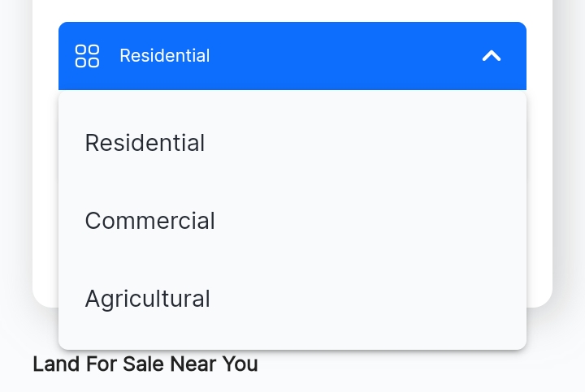Collapse the dropdown with the up chevron
Viewport: 585px width, 392px height.
[x=492, y=56]
